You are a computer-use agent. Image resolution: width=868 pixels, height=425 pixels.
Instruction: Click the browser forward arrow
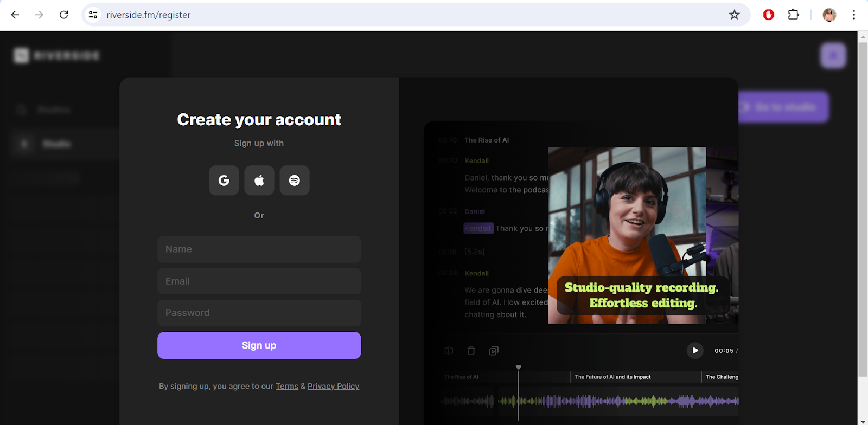(x=39, y=15)
